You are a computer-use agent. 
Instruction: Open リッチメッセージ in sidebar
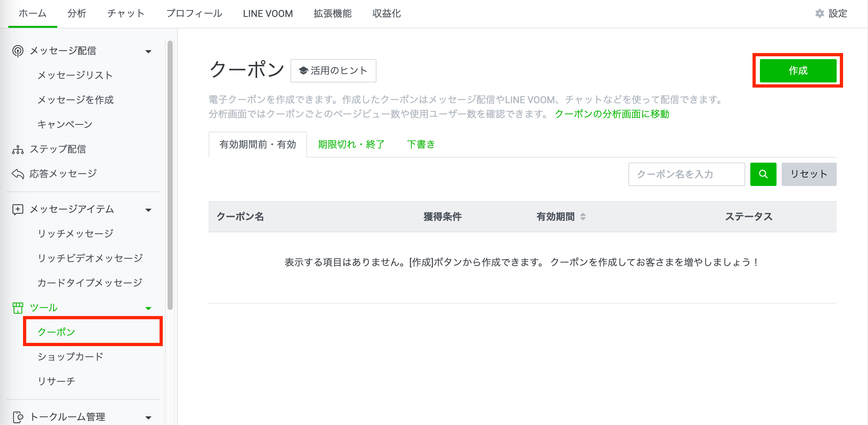click(x=75, y=234)
